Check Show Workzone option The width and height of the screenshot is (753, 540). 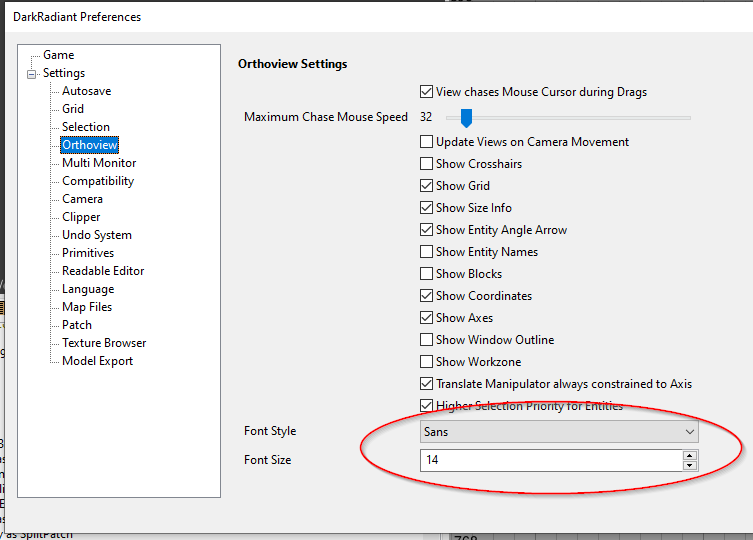click(x=427, y=362)
